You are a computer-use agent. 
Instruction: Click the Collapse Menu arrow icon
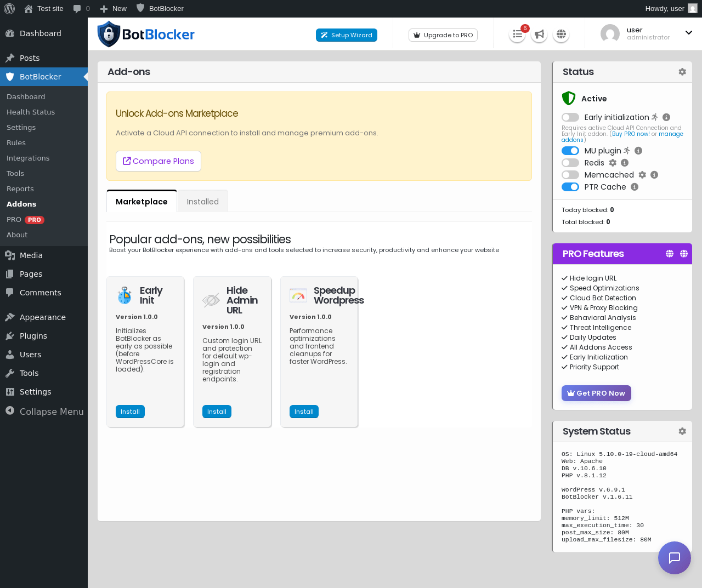coord(10,410)
